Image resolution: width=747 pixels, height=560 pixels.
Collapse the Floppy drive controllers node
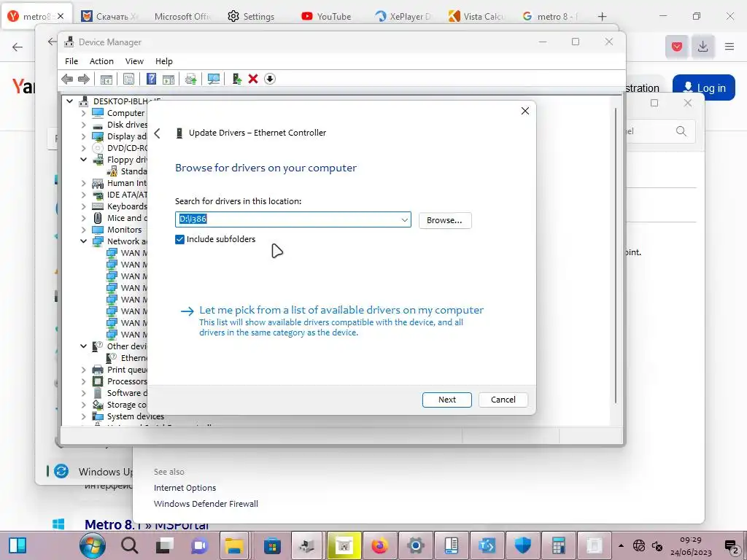[84, 160]
